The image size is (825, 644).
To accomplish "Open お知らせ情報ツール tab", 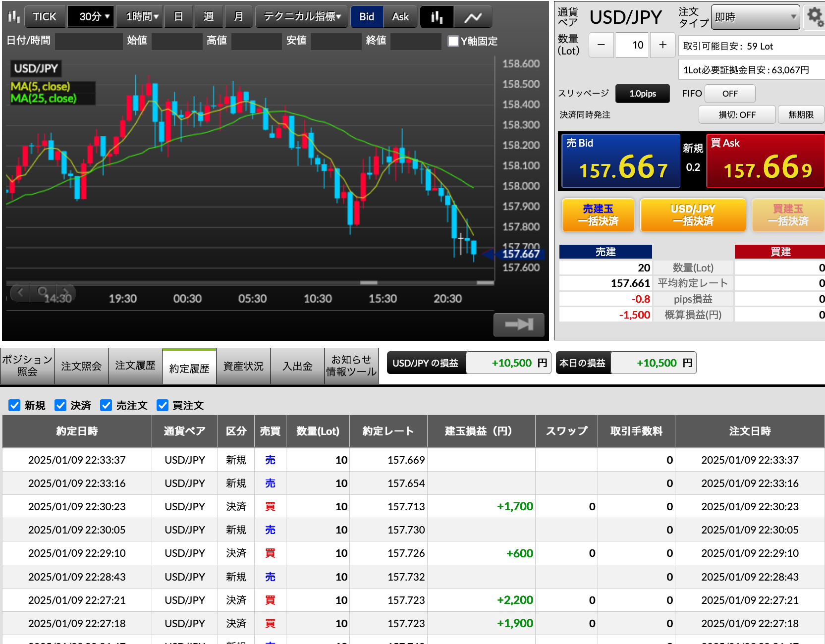I will tap(351, 366).
